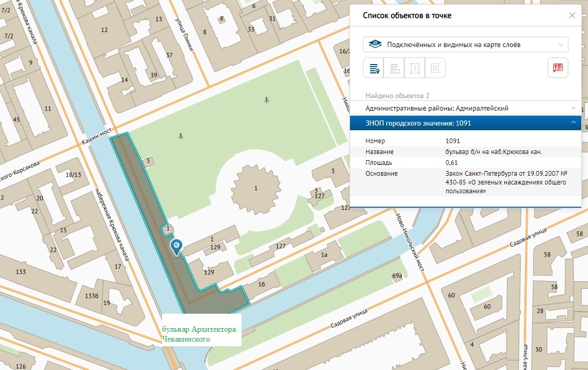Click the 'Название' boulevard name row
Viewport: 588px width, 370px height.
click(x=465, y=151)
